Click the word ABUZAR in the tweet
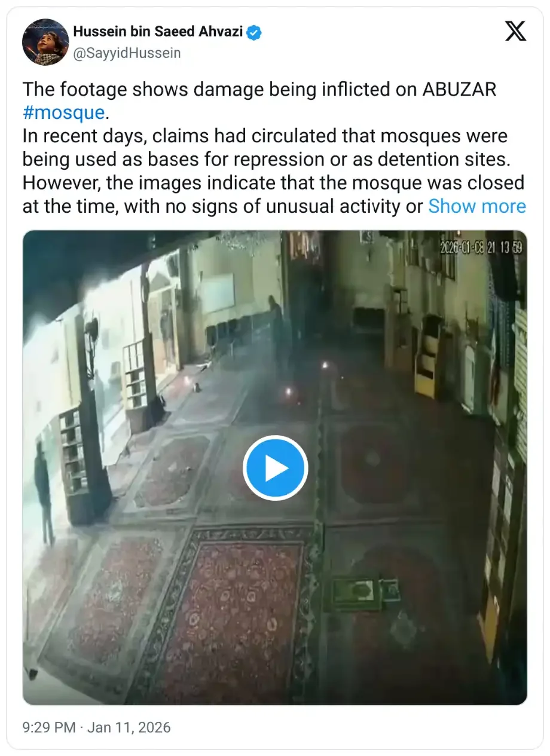The width and height of the screenshot is (550, 756). (459, 89)
